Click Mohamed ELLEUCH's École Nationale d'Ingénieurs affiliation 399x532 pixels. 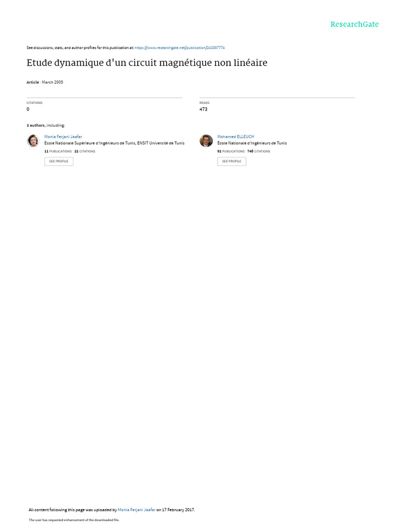coord(252,143)
